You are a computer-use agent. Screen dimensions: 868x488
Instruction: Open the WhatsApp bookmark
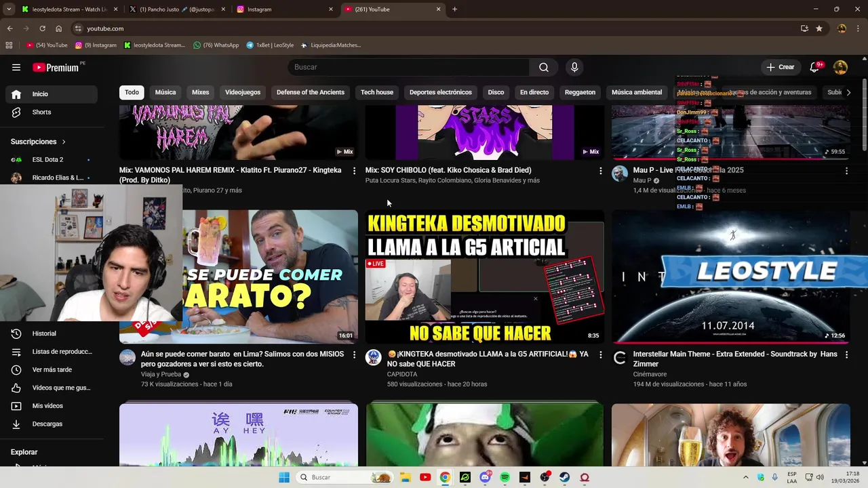[x=216, y=45]
